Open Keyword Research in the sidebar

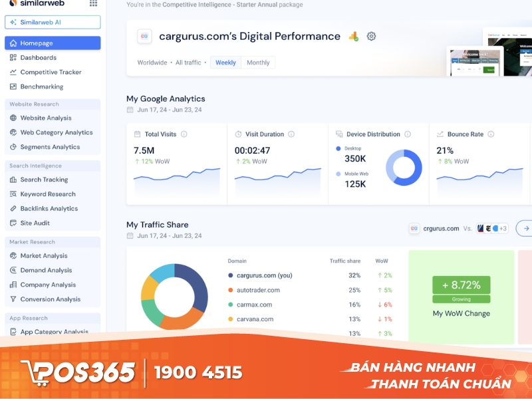tap(47, 194)
